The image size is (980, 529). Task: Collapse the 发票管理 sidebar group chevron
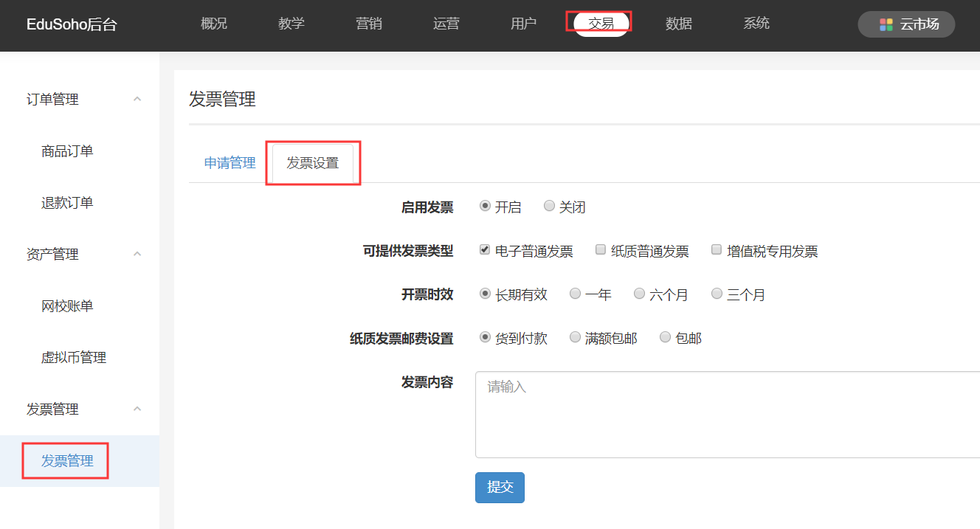point(137,409)
